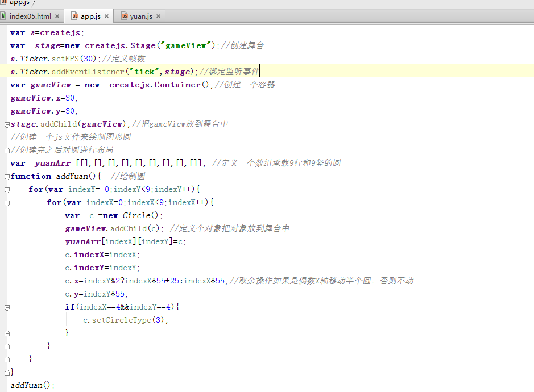Image resolution: width=534 pixels, height=392 pixels.
Task: Click fold end marker of outer for loop
Action: 7,360
